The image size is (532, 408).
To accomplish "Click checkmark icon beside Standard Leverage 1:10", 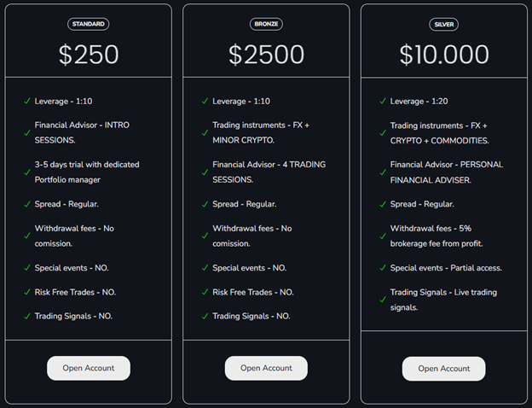I will [27, 102].
